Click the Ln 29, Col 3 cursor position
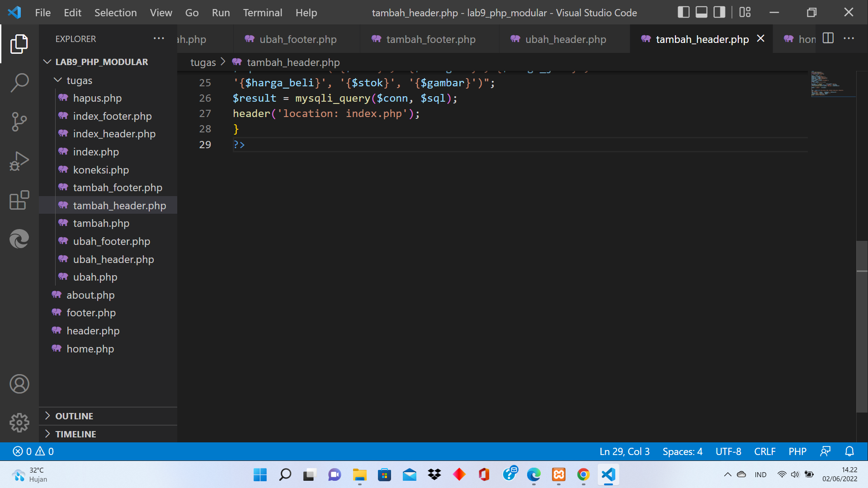The height and width of the screenshot is (488, 868). pos(624,451)
